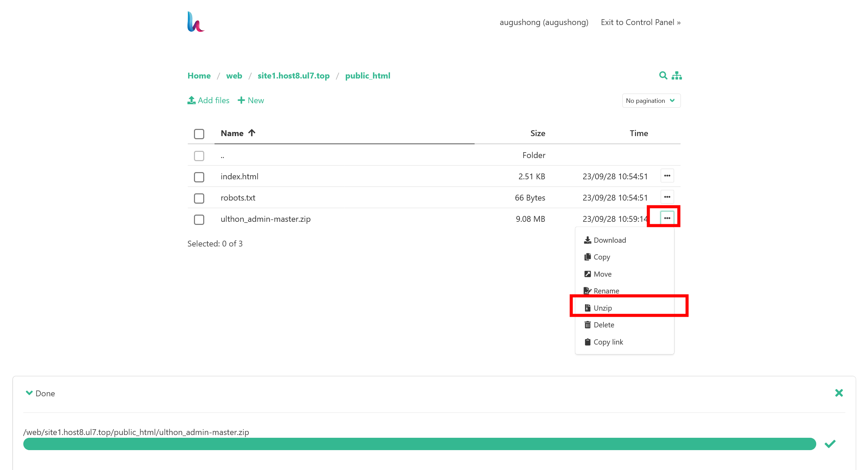Open the parent folder '..' row
Viewport: 868px width, 470px height.
point(222,156)
